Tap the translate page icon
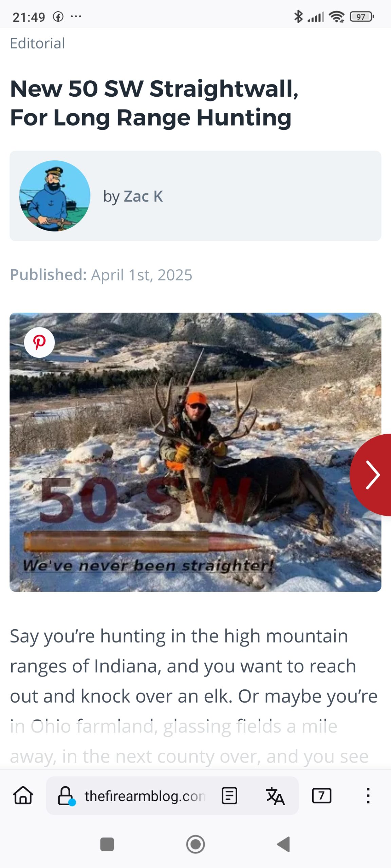391x868 pixels. pos(275,795)
